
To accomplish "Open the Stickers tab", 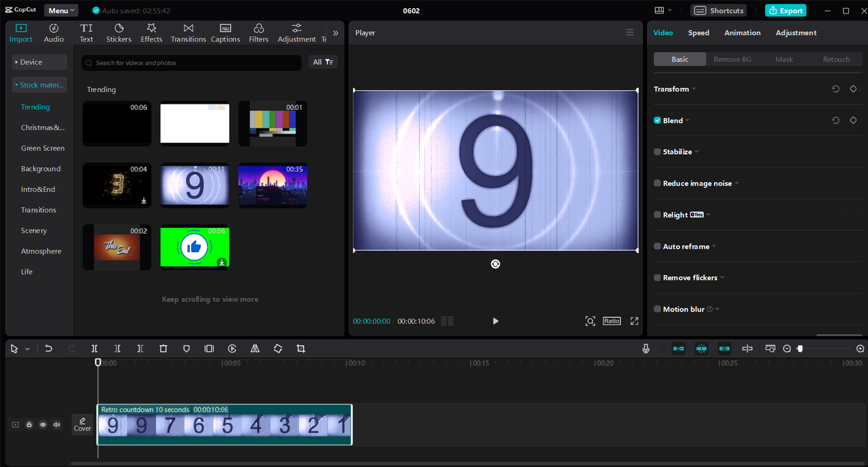I will tap(119, 33).
